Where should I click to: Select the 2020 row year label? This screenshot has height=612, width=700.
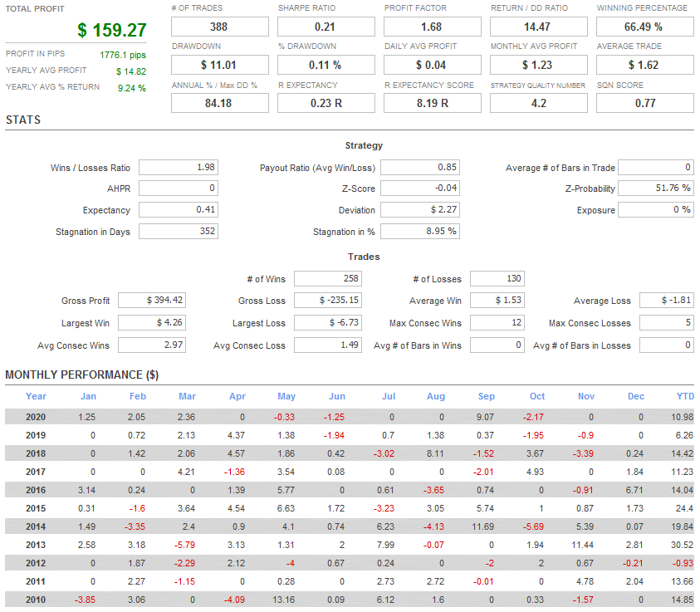pos(36,417)
